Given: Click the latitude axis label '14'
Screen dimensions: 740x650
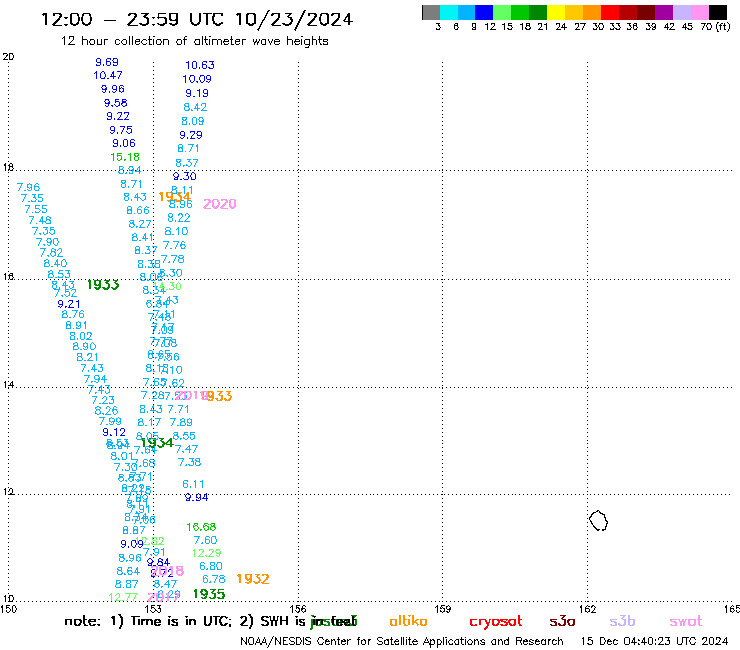Looking at the screenshot, I should pos(8,385).
